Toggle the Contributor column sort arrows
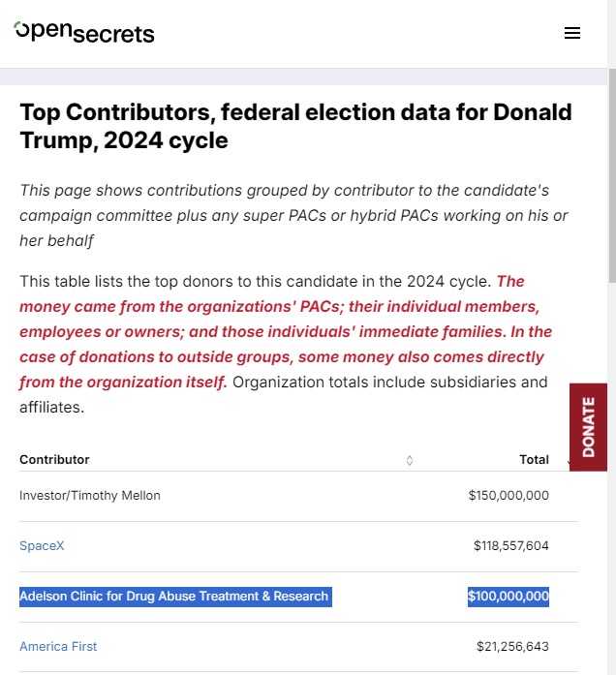The height and width of the screenshot is (675, 616). tap(410, 460)
